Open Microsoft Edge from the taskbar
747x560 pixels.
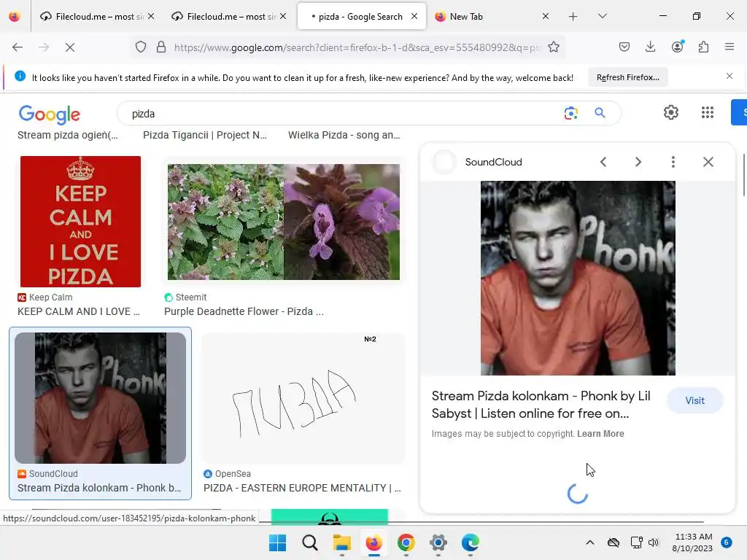click(x=471, y=542)
